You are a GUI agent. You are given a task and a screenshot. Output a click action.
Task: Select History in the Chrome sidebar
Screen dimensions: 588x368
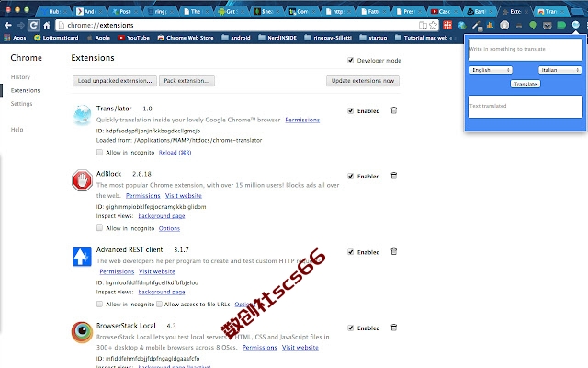pyautogui.click(x=20, y=77)
